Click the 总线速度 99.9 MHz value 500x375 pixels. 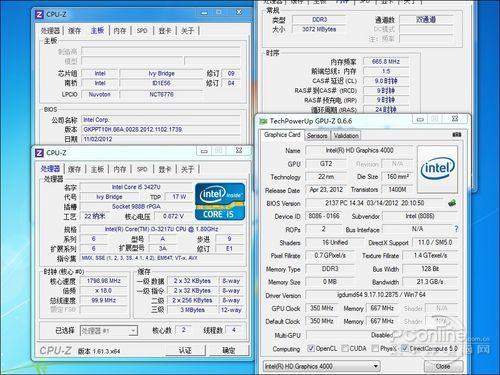[x=104, y=300]
